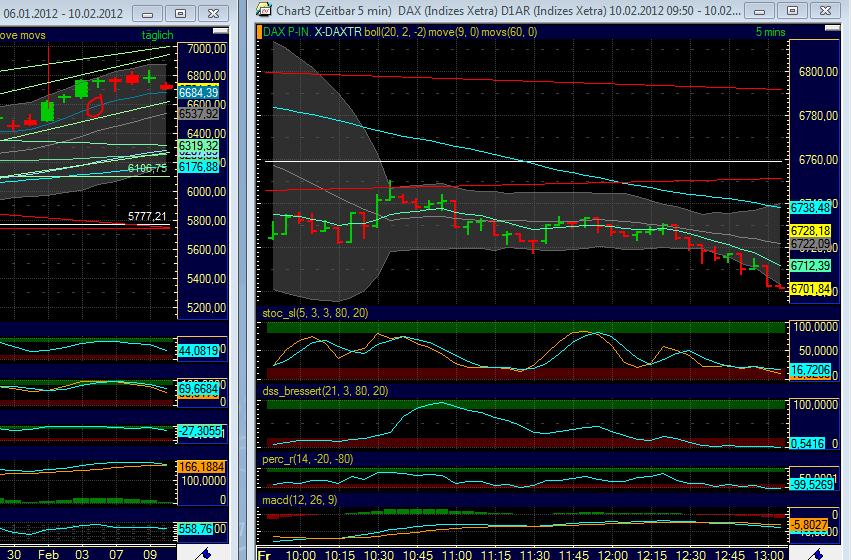The image size is (851, 560).
Task: Click the blue pen icon in the daily chart window
Action: tap(203, 554)
